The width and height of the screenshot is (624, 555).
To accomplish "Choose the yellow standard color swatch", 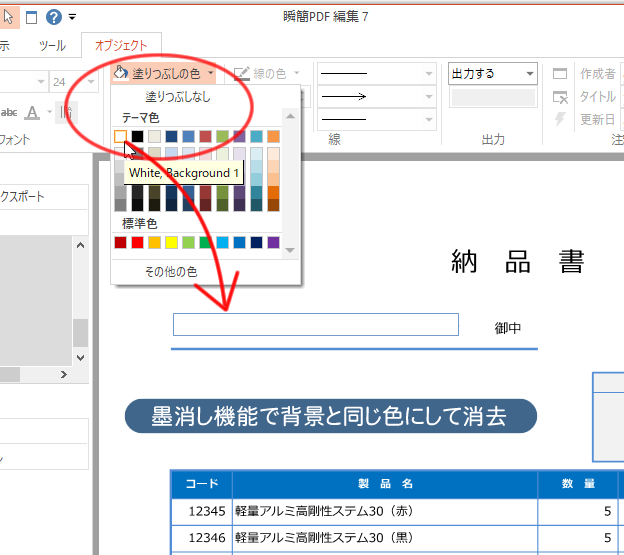I will pyautogui.click(x=172, y=242).
